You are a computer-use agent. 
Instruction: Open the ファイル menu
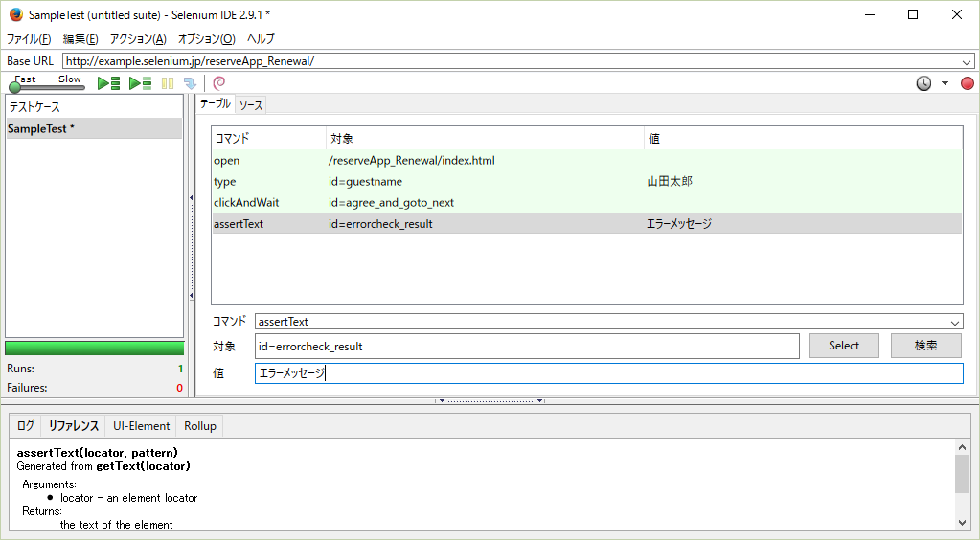[x=29, y=38]
